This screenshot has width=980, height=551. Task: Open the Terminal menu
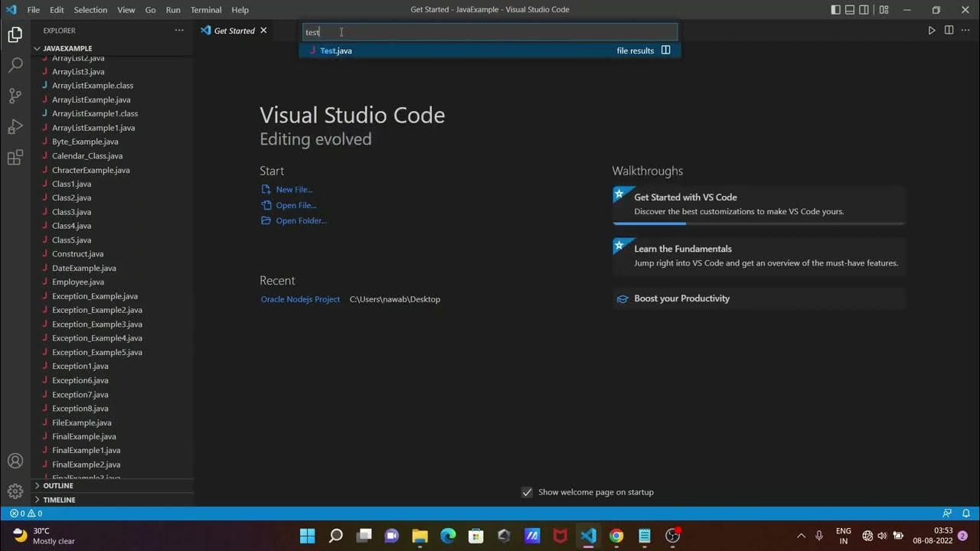point(206,10)
